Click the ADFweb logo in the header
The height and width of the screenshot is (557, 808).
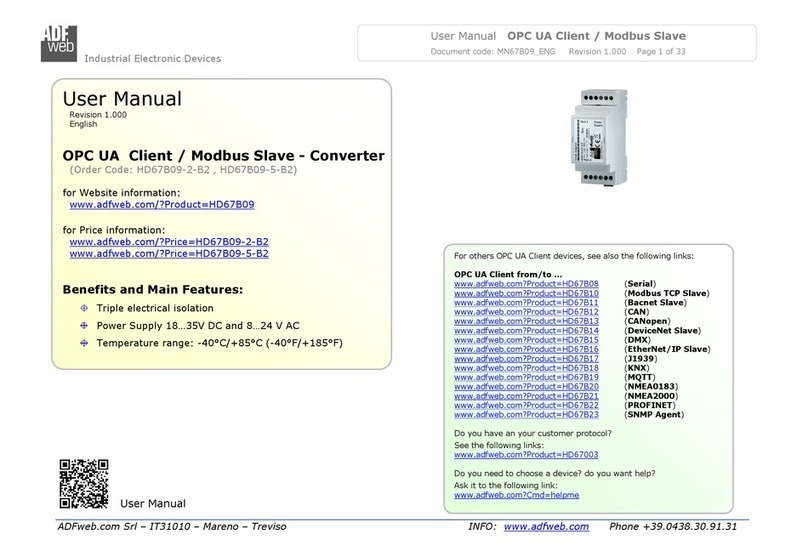59,43
